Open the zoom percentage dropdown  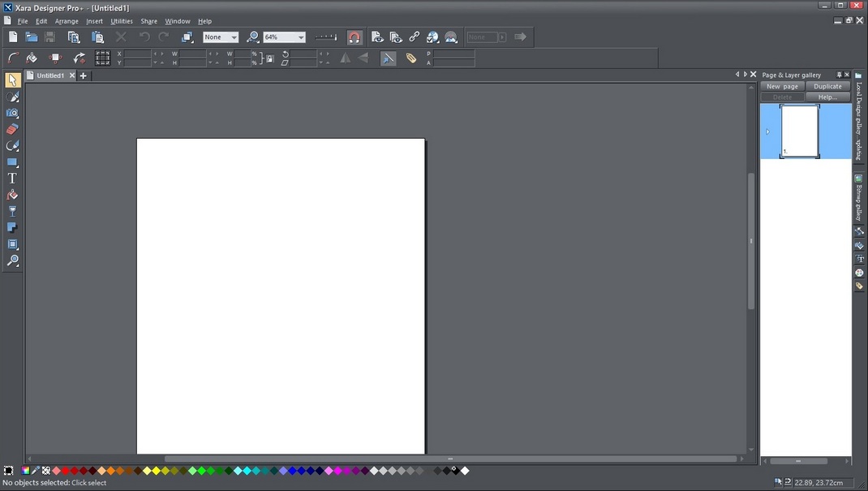299,37
